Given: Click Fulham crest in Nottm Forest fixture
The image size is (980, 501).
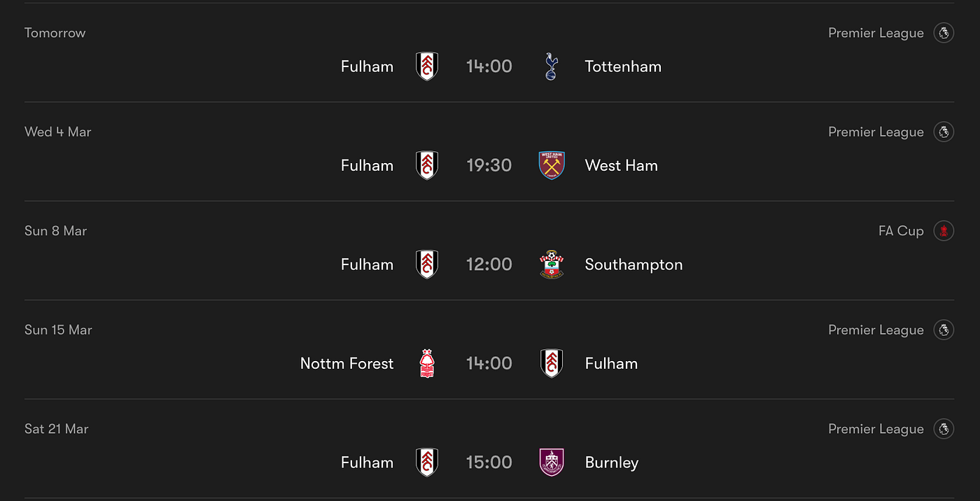Looking at the screenshot, I should 552,363.
